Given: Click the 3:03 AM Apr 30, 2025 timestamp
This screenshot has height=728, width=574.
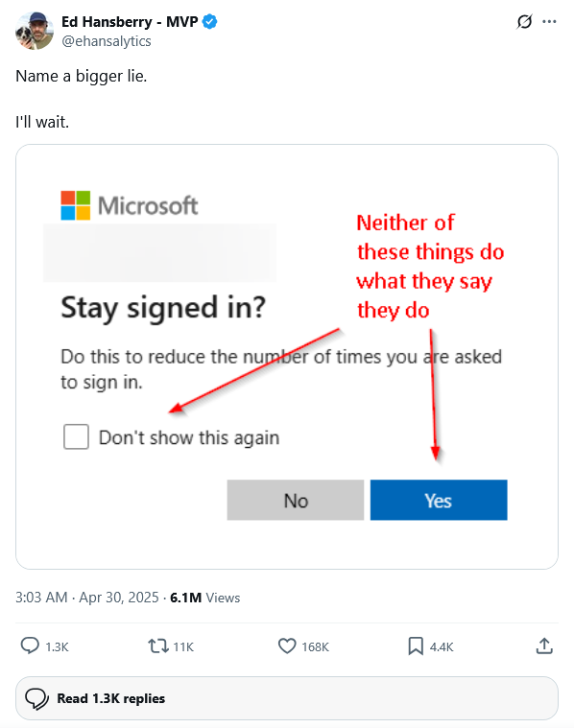Looking at the screenshot, I should [x=87, y=597].
